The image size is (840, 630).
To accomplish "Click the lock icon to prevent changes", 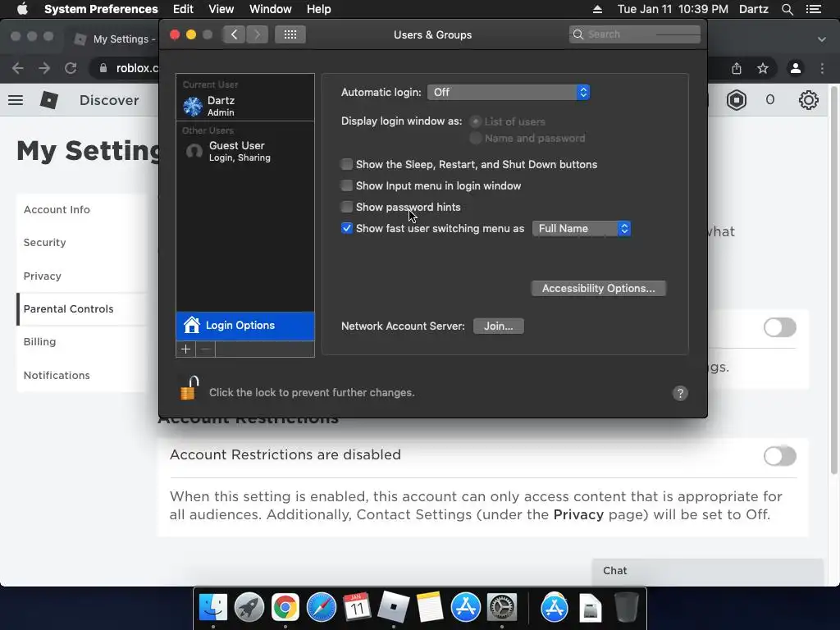I will tap(189, 388).
